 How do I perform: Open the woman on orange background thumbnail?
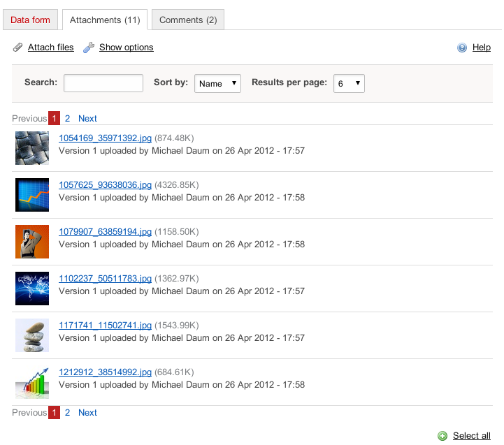coord(32,242)
